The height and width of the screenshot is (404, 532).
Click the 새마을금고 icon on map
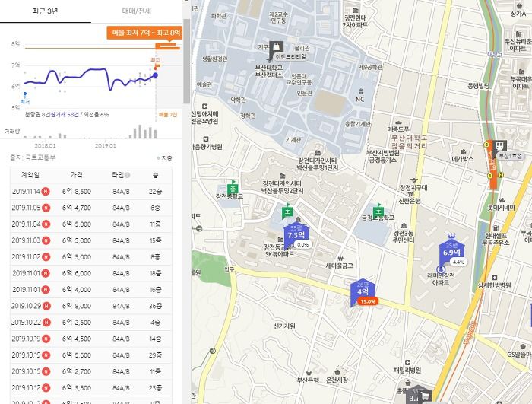click(x=340, y=259)
